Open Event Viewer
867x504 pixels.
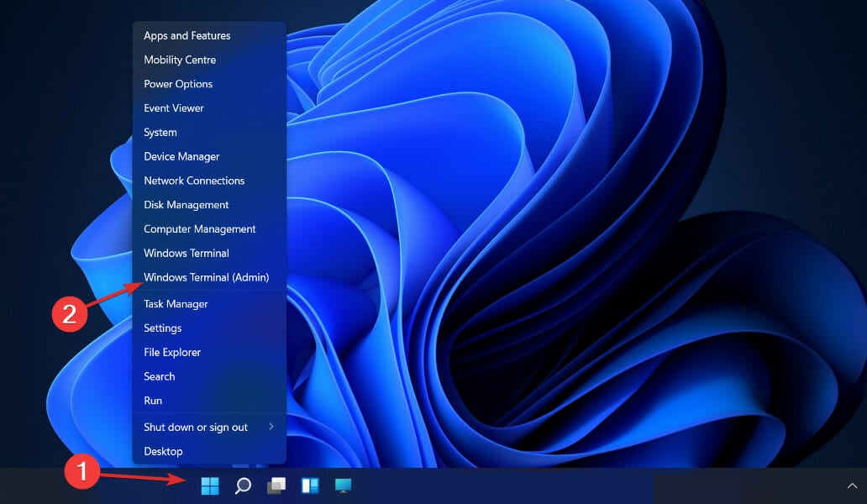coord(173,108)
